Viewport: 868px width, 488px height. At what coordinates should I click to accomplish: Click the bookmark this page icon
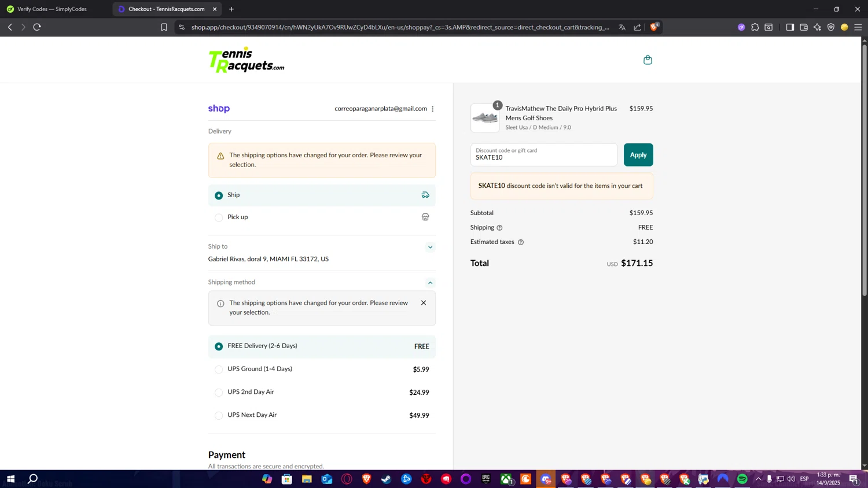(164, 27)
